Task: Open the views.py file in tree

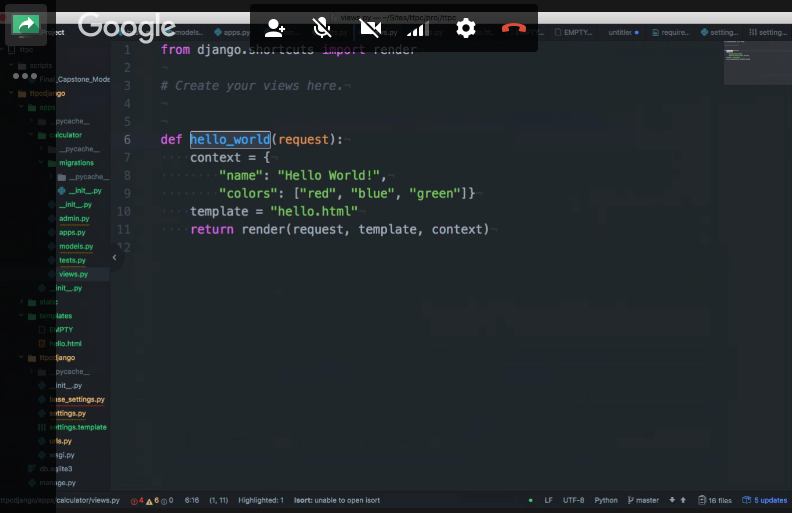Action: 73,274
